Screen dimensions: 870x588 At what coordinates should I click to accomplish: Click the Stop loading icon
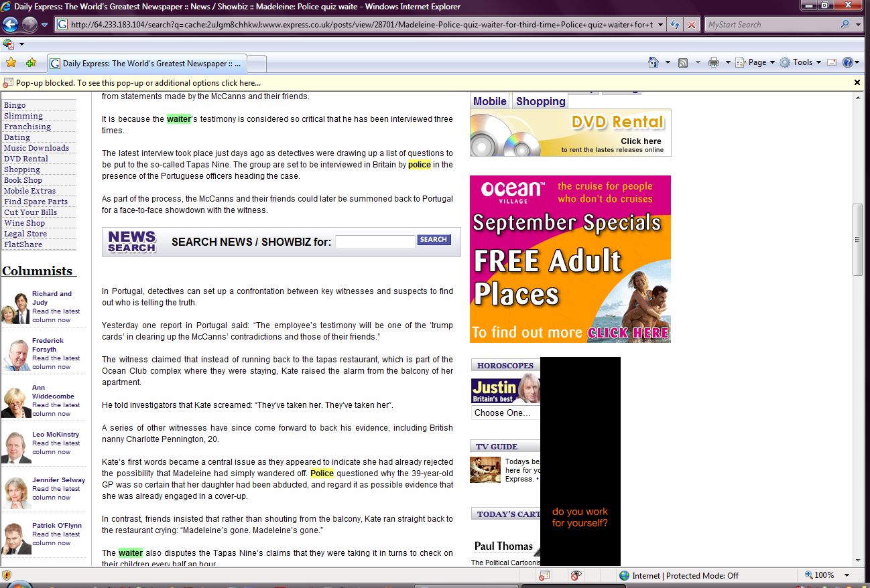click(x=691, y=25)
